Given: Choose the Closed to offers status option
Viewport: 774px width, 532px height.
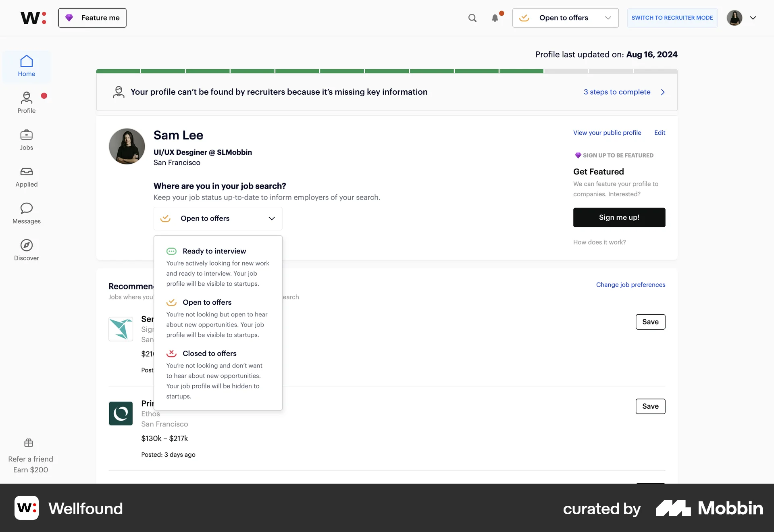Looking at the screenshot, I should tap(209, 353).
